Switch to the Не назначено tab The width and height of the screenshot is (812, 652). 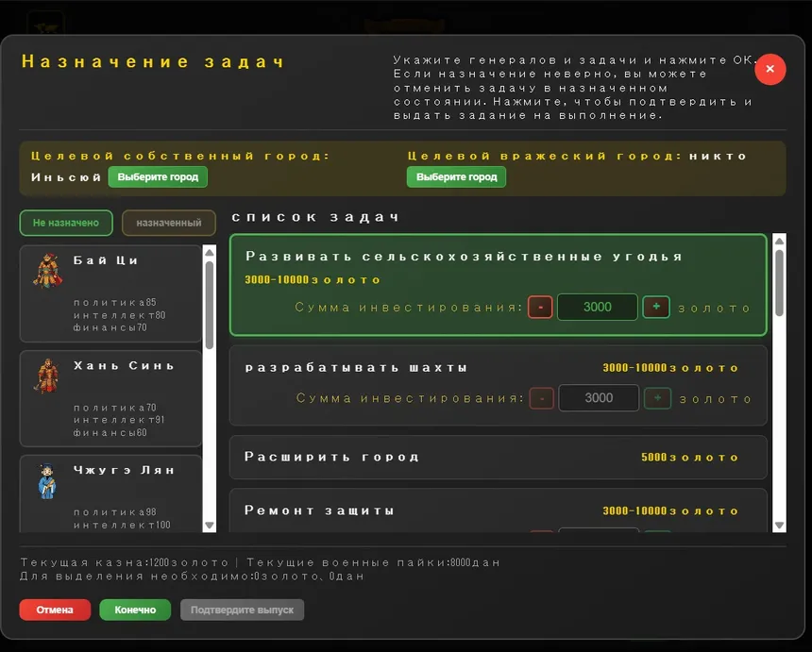(66, 223)
